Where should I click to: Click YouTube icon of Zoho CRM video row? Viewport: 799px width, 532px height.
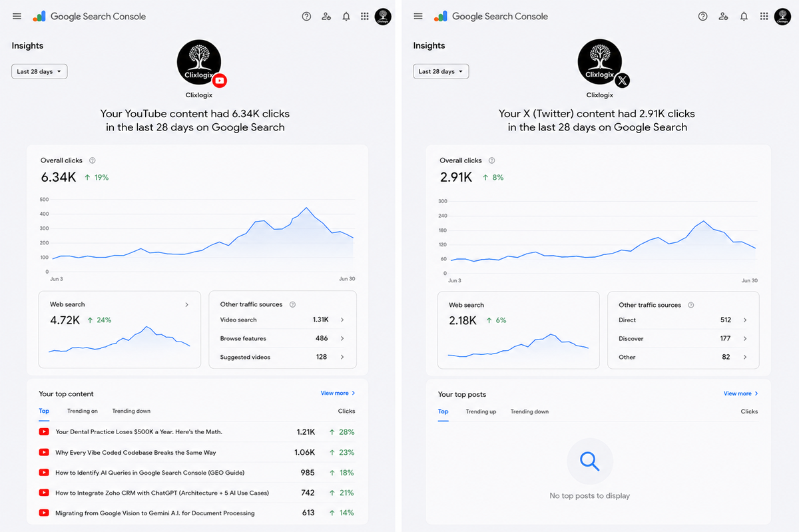click(44, 493)
